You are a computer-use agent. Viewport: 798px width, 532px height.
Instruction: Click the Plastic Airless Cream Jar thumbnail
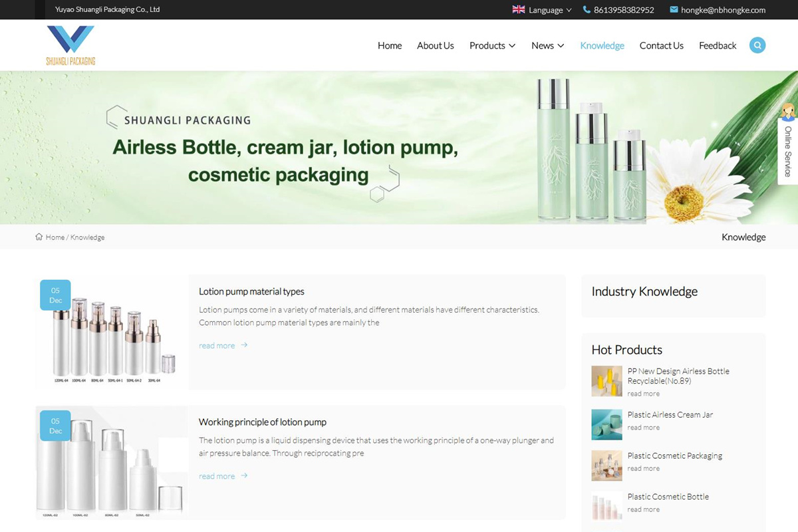[x=606, y=424]
